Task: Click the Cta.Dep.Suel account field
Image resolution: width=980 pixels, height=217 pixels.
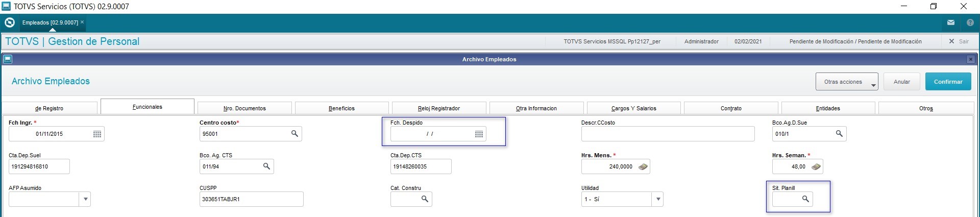Action: [x=39, y=166]
